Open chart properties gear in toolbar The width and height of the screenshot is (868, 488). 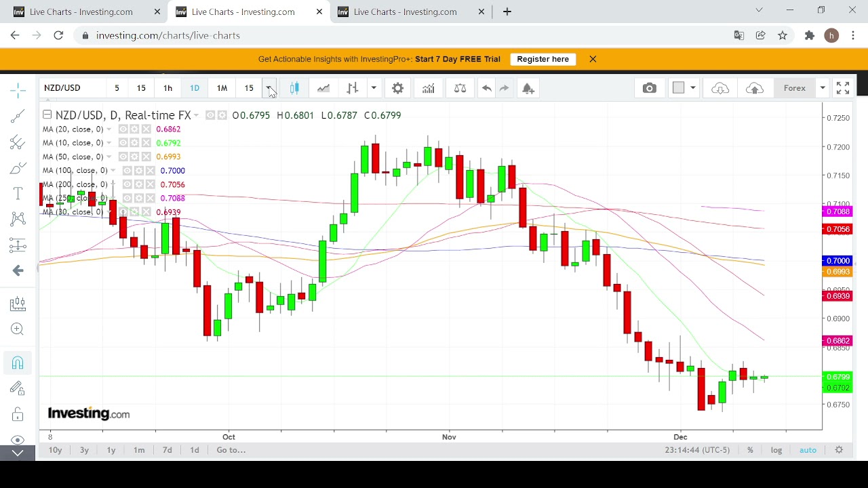[398, 88]
